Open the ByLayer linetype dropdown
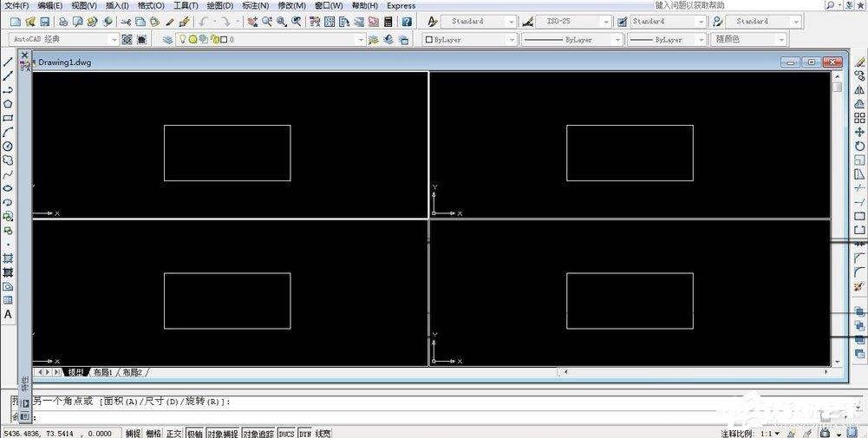This screenshot has height=438, width=868. [x=617, y=40]
